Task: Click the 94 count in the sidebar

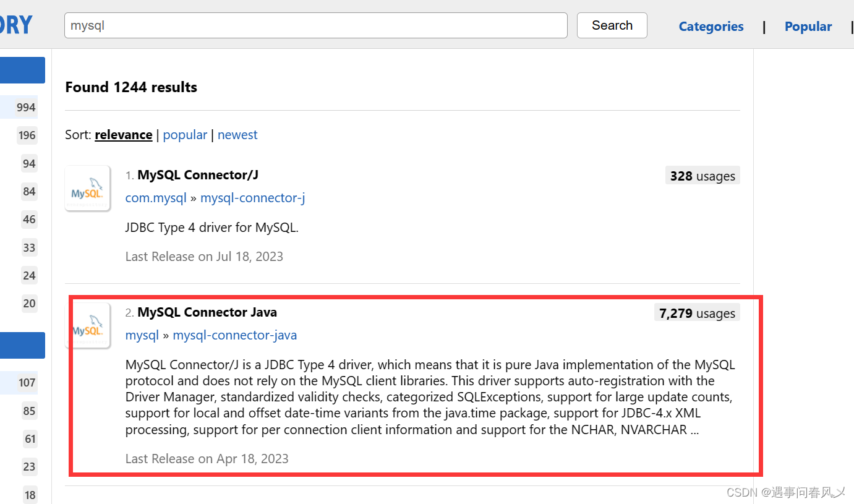Action: click(29, 164)
